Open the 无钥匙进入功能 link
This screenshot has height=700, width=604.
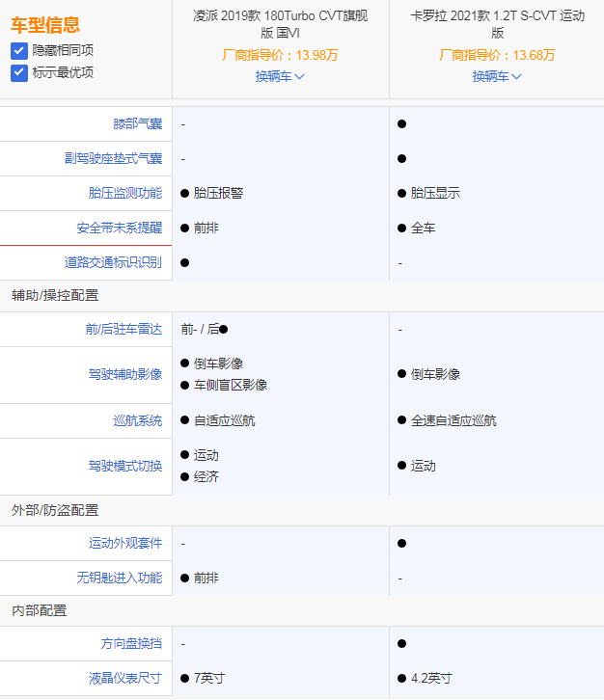tap(119, 578)
